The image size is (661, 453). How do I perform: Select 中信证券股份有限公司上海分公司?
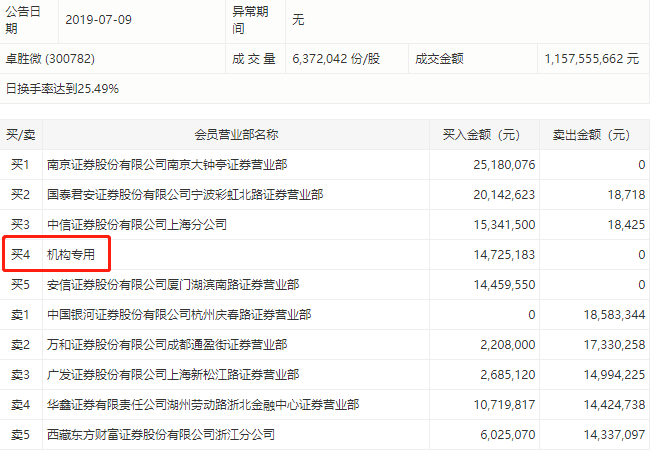tap(137, 225)
